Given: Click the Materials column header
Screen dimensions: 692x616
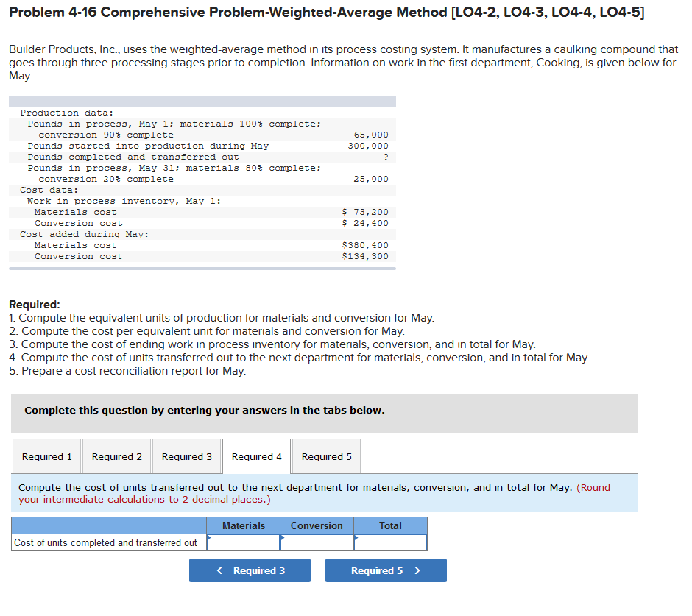Looking at the screenshot, I should [x=243, y=525].
